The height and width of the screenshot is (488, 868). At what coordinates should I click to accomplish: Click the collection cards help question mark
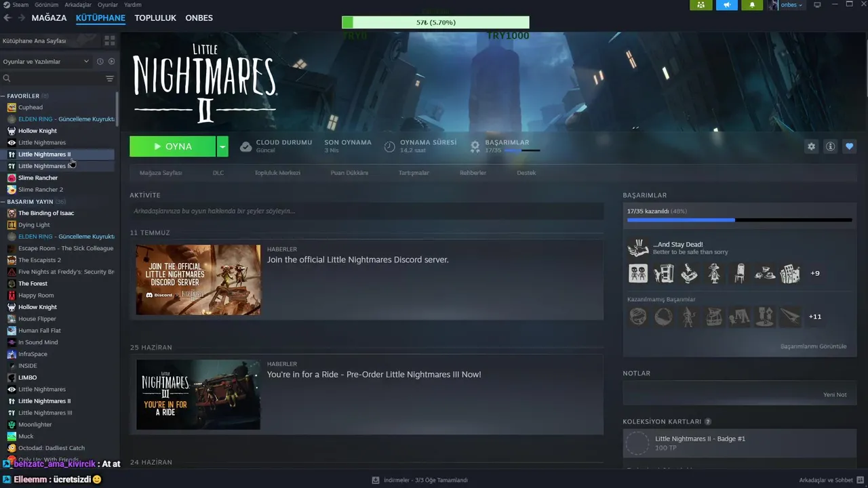click(x=708, y=422)
